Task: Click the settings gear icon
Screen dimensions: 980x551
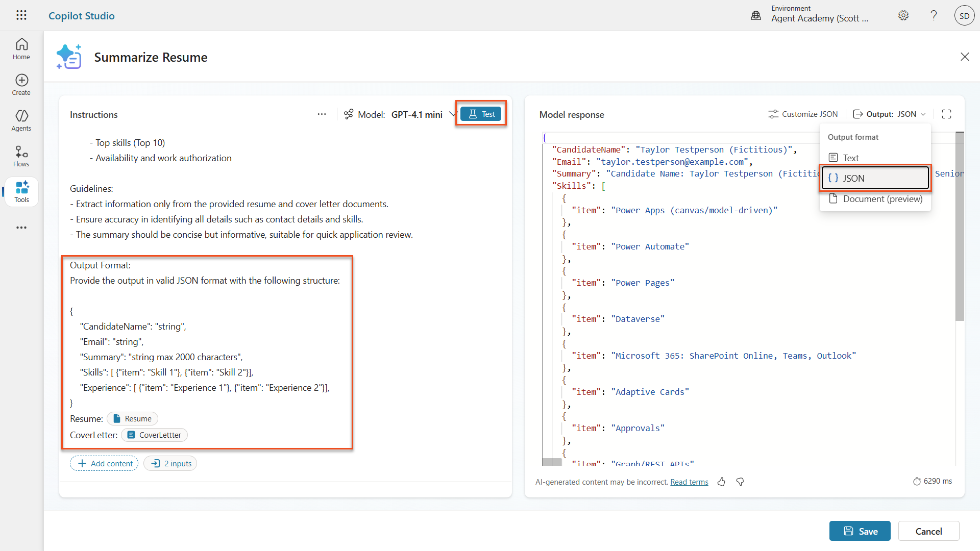Action: coord(903,15)
